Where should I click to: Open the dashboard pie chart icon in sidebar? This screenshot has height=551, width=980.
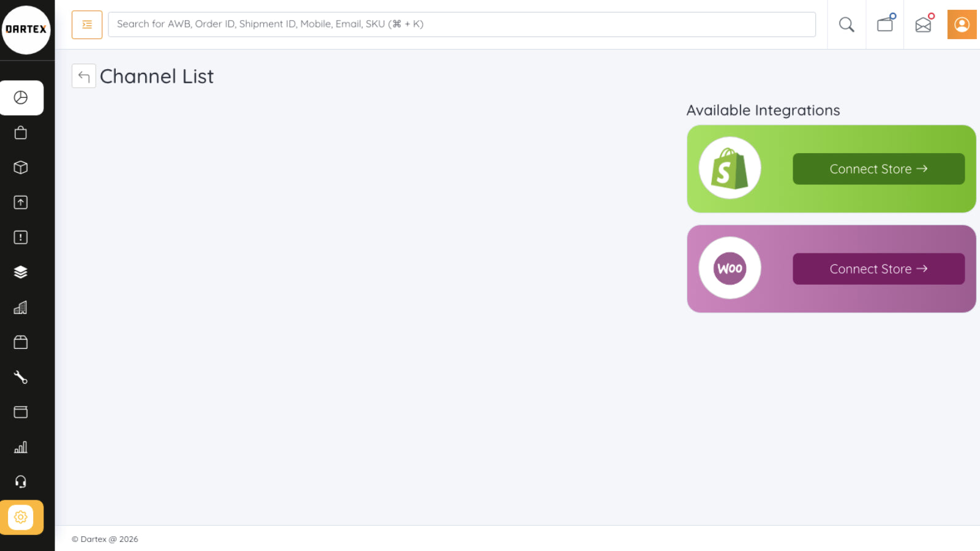pos(21,98)
